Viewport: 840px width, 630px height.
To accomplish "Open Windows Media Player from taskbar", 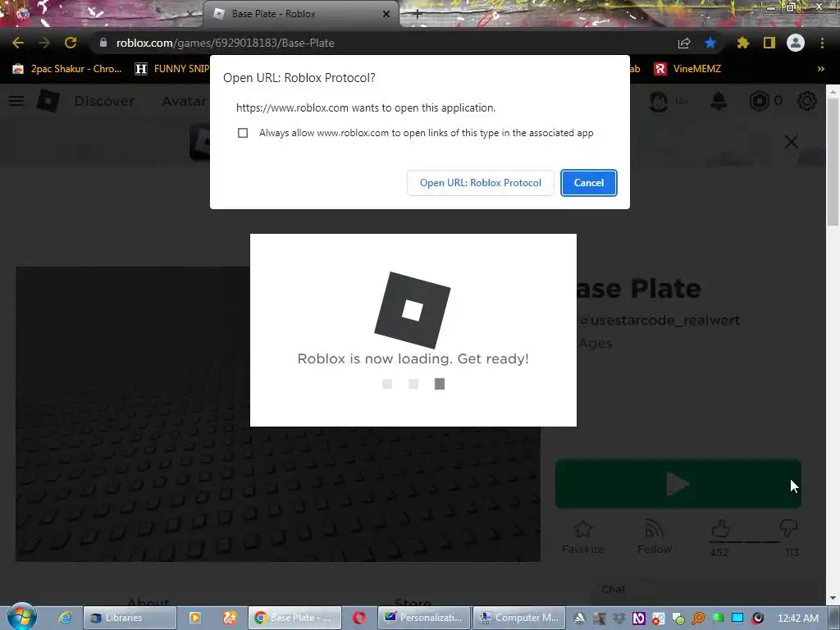I will tap(195, 618).
